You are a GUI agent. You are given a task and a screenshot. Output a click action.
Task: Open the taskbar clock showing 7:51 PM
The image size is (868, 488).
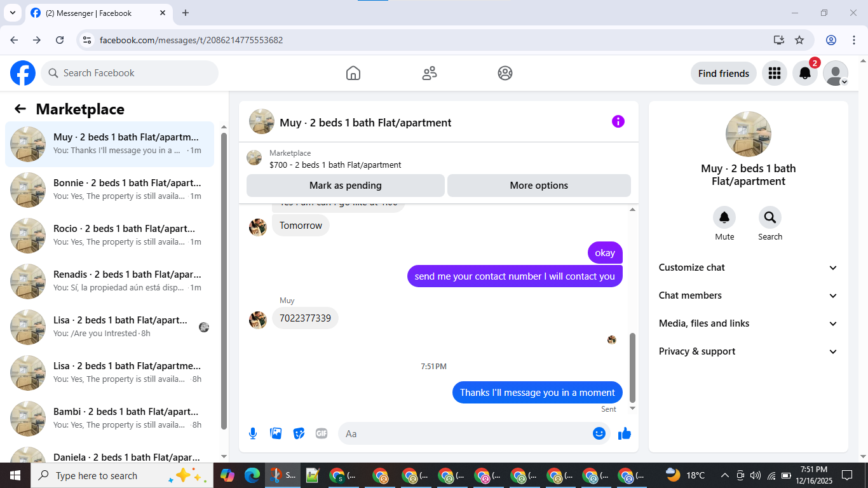coord(814,475)
